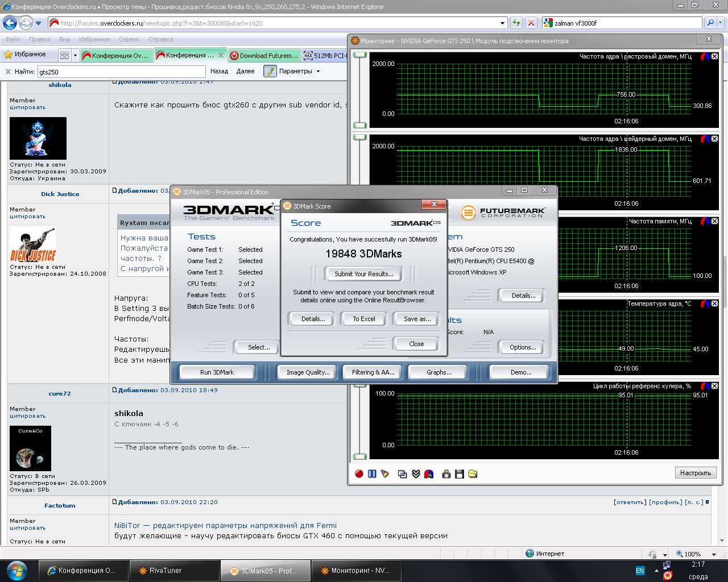The width and height of the screenshot is (728, 582).
Task: Click the red-blue A icon in monitoring toolbar
Action: point(429,473)
